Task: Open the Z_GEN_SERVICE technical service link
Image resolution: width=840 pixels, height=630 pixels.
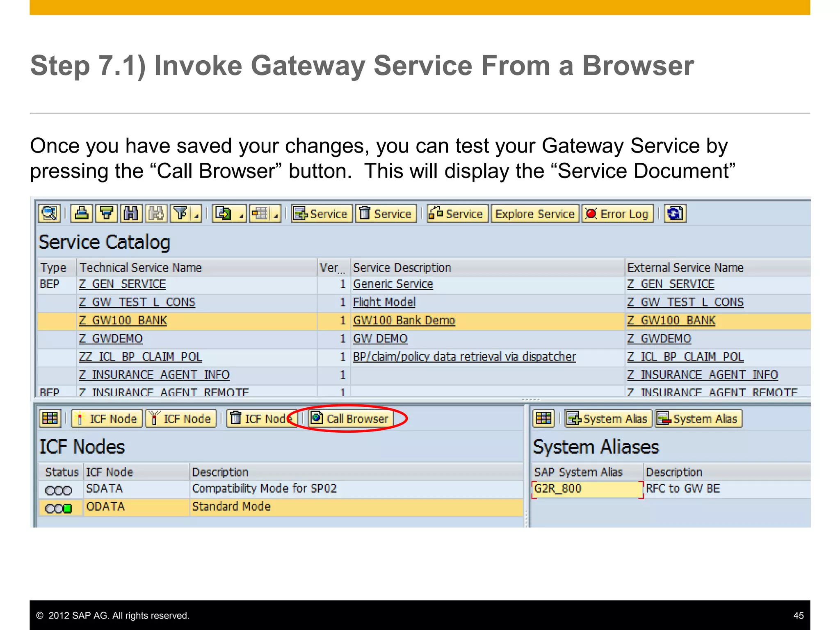Action: click(122, 284)
